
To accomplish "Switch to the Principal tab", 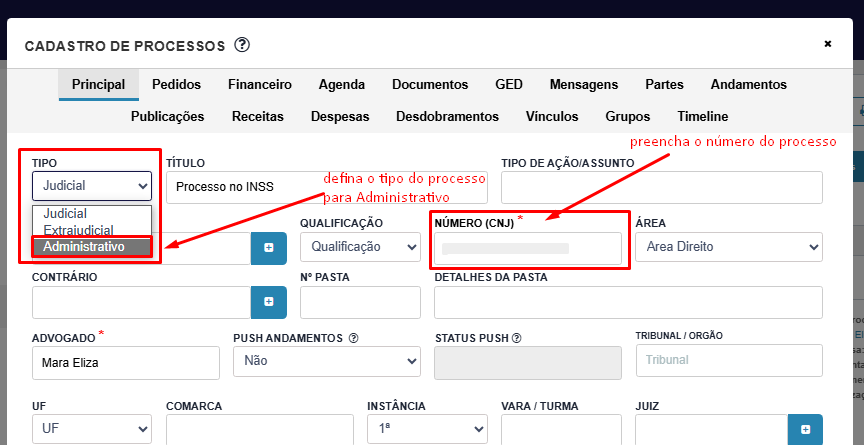I will coord(99,85).
